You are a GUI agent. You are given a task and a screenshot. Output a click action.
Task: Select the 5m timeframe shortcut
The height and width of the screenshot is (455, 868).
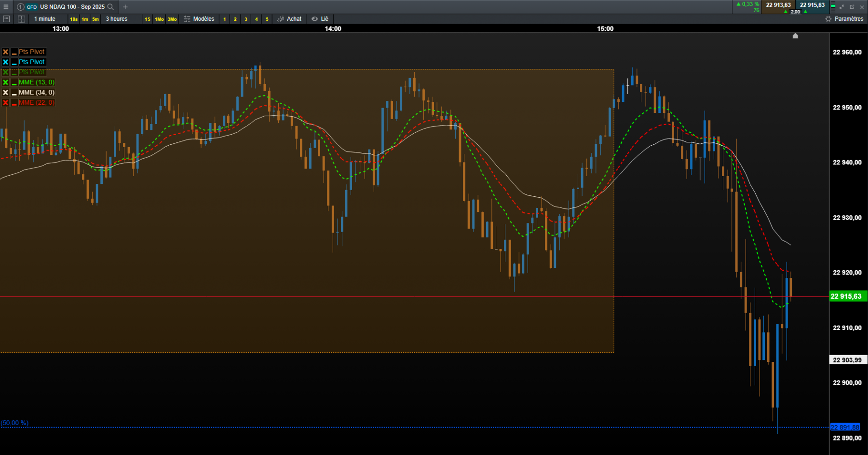pos(95,19)
